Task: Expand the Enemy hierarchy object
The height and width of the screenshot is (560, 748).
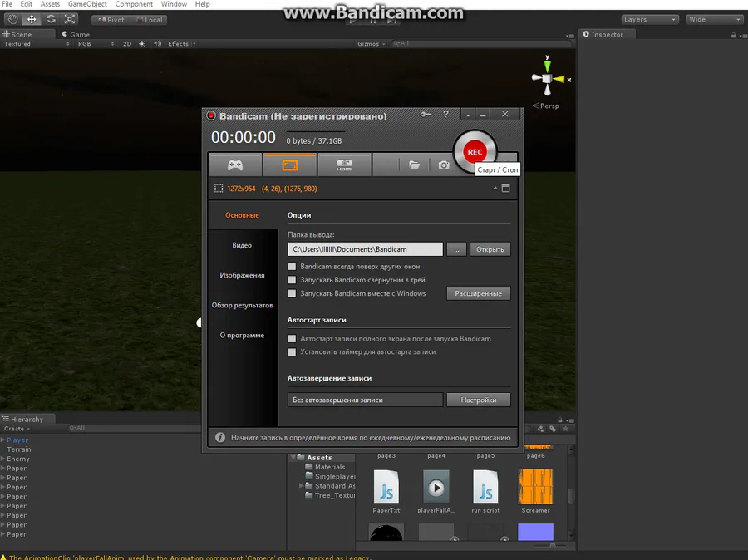Action: [x=2, y=459]
